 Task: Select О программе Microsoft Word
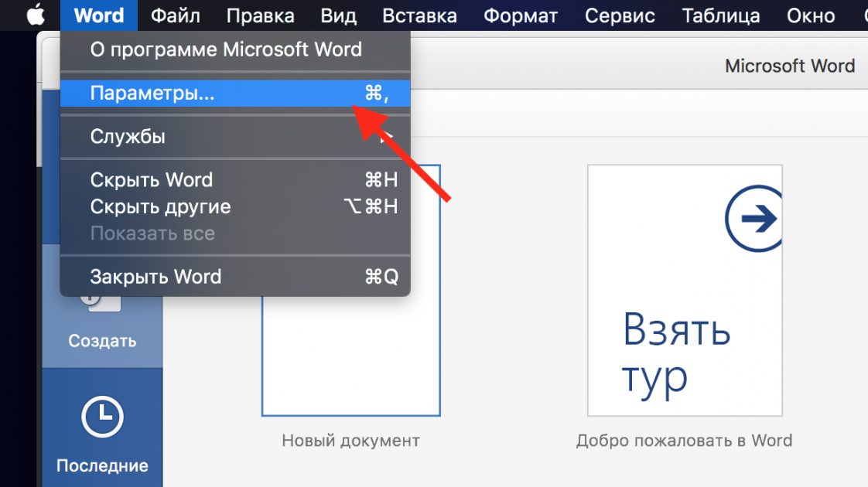click(x=226, y=50)
